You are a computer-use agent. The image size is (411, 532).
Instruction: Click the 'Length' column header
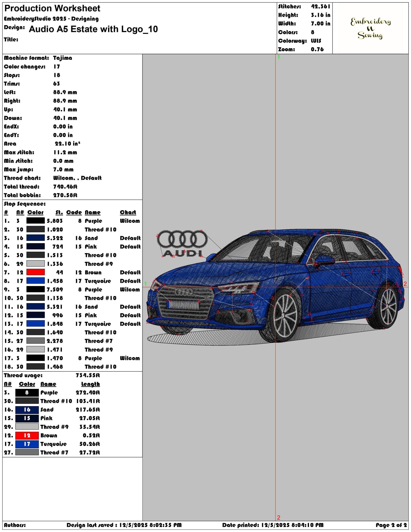coord(90,384)
